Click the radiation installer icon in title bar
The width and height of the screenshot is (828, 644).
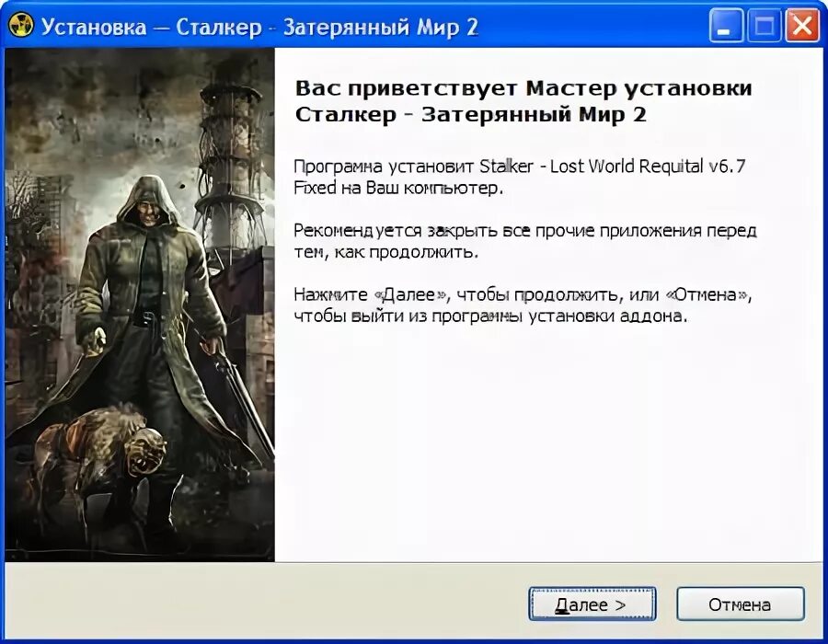[21, 25]
